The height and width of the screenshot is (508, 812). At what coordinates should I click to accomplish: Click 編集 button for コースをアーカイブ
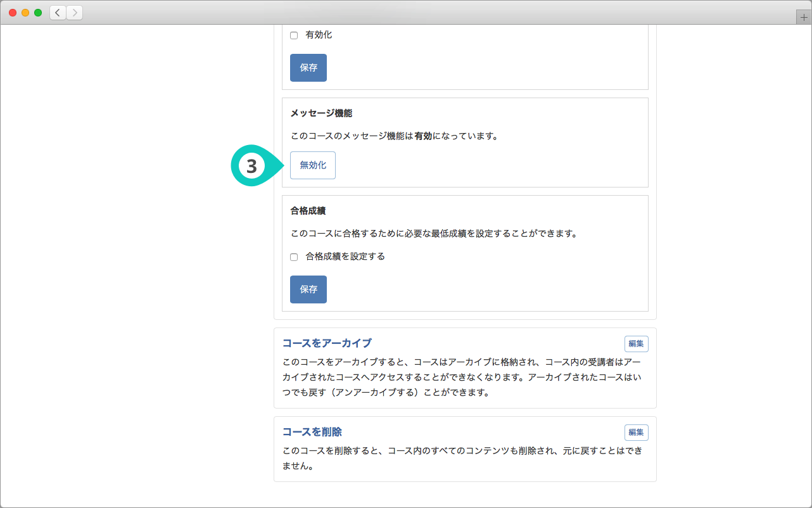636,344
